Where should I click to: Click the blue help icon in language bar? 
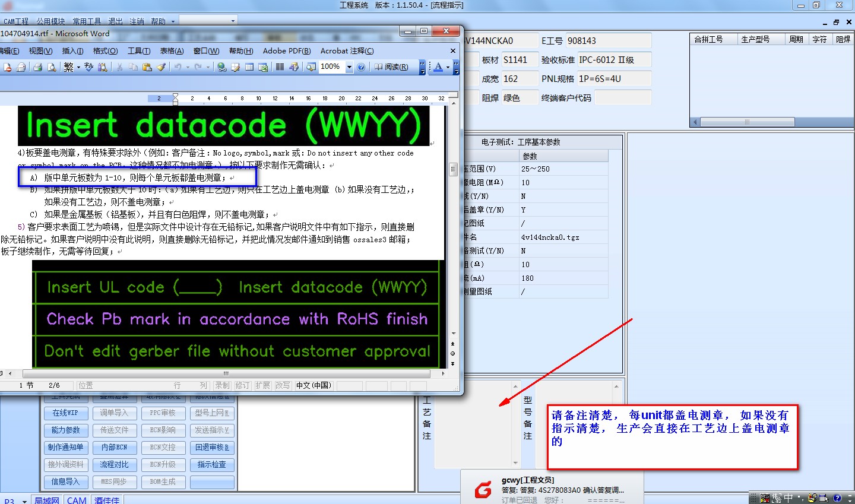(x=837, y=498)
